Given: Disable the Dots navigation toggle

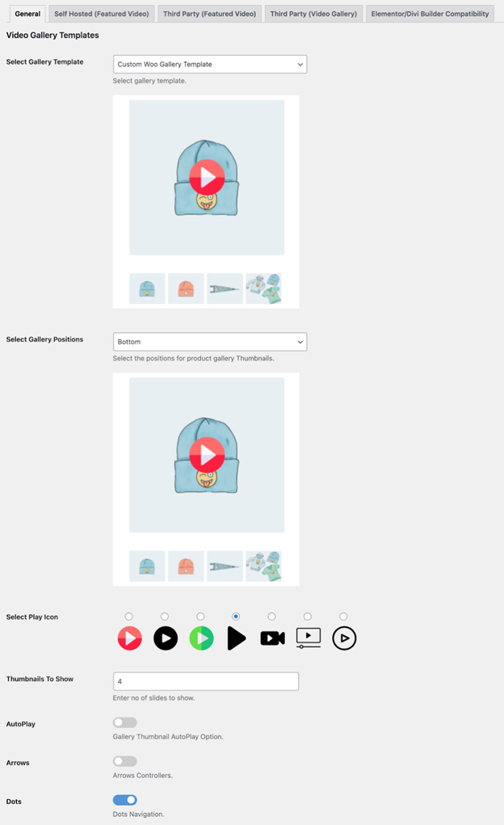Looking at the screenshot, I should pyautogui.click(x=125, y=800).
